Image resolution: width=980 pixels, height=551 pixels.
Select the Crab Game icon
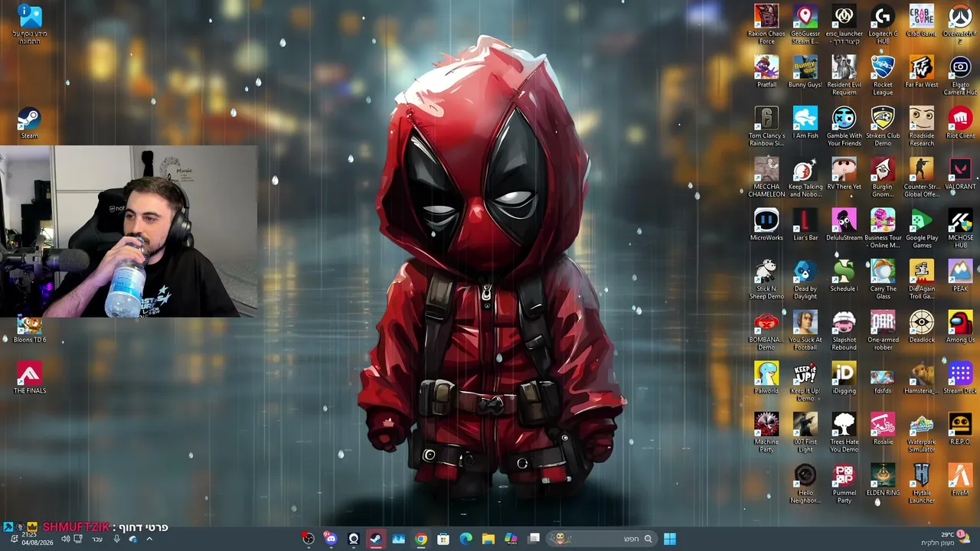(922, 21)
